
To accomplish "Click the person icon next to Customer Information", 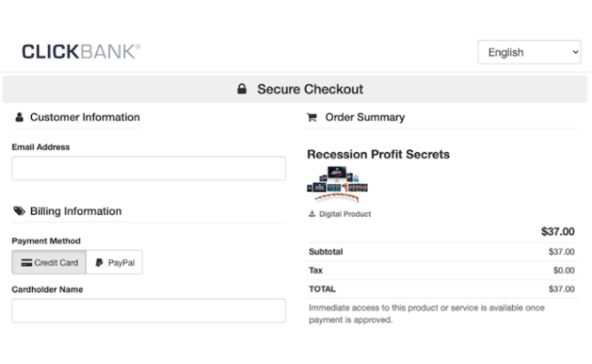I will (19, 117).
